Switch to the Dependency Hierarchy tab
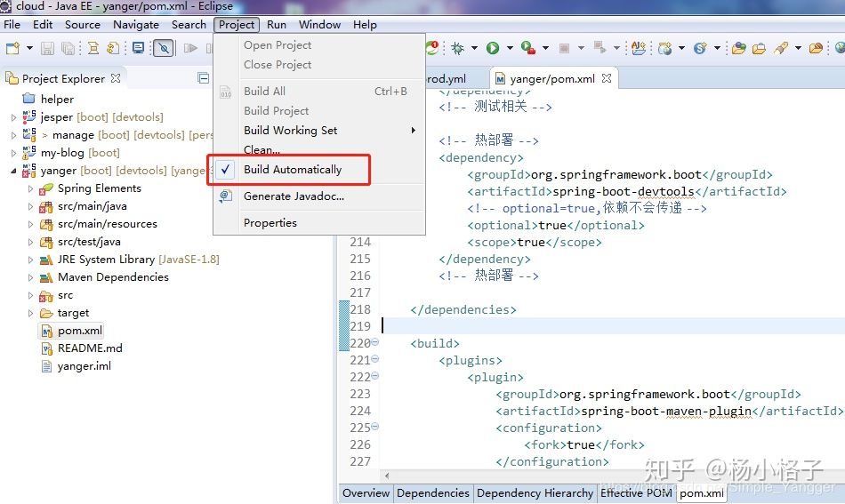 (535, 493)
